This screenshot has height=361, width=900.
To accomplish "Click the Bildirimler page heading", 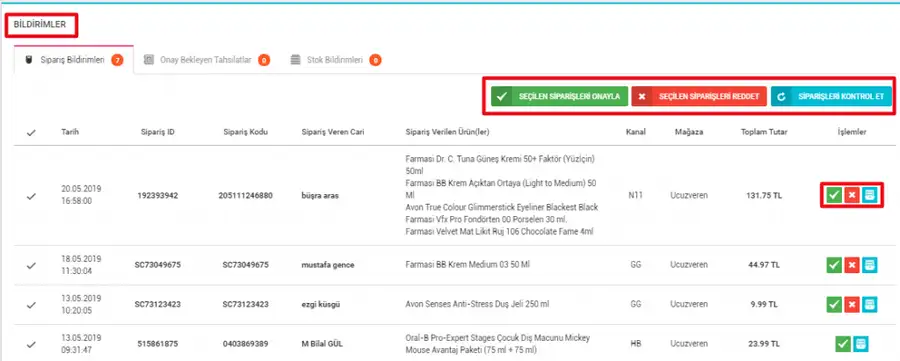I will pyautogui.click(x=40, y=25).
